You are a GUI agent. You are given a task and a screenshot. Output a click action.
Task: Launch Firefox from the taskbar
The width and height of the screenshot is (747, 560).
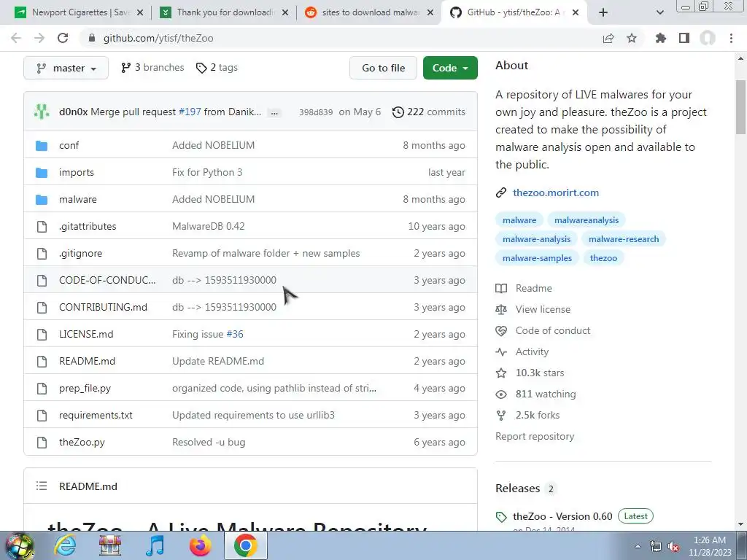[x=200, y=545]
